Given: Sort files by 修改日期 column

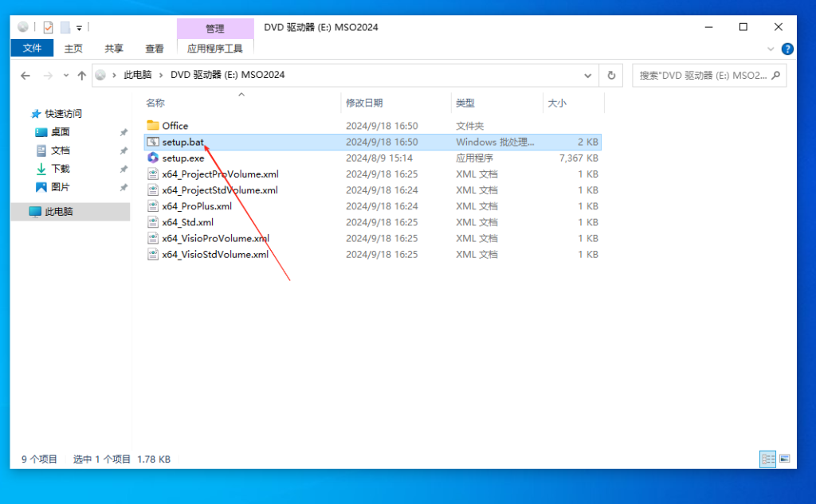Looking at the screenshot, I should (x=364, y=103).
